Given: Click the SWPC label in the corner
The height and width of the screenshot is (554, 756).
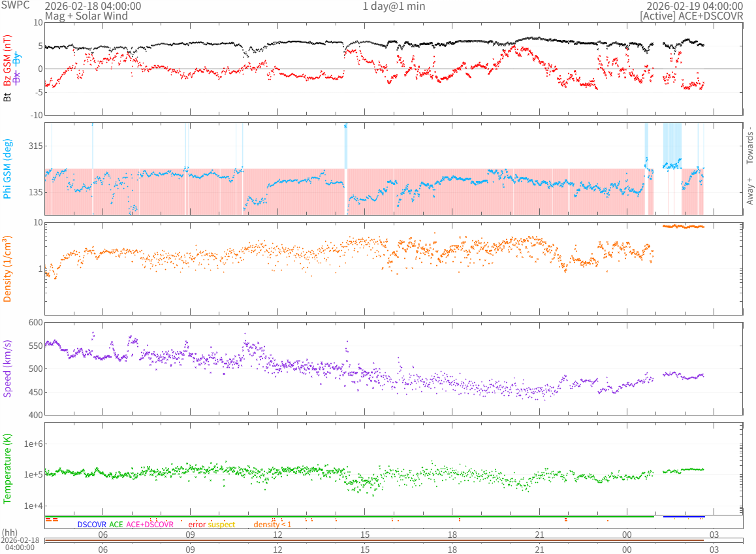Looking at the screenshot, I should click(x=15, y=5).
